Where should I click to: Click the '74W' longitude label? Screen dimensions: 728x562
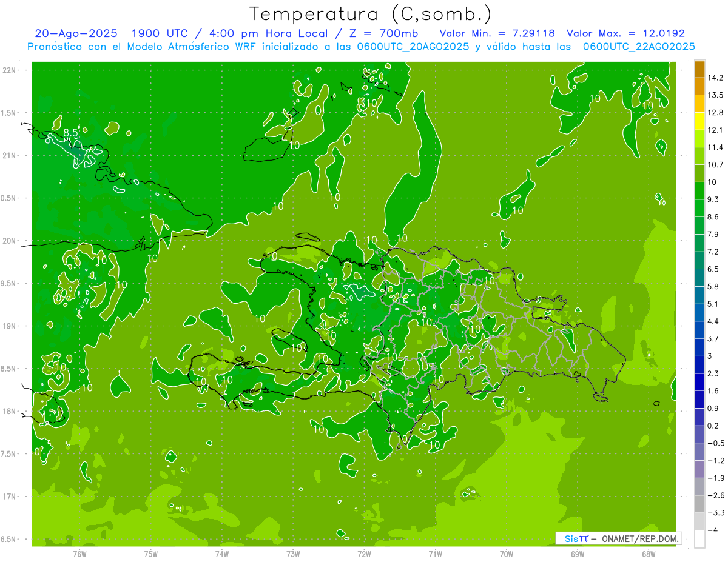click(x=222, y=554)
